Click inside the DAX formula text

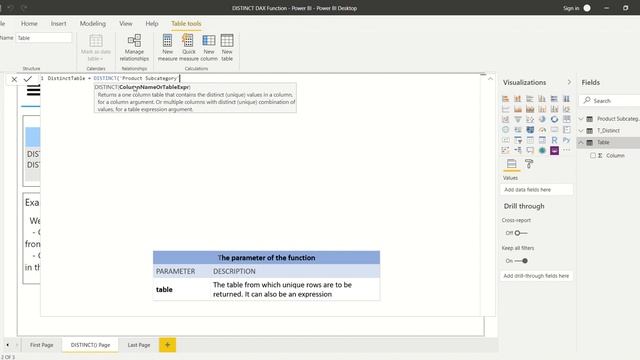(x=113, y=78)
